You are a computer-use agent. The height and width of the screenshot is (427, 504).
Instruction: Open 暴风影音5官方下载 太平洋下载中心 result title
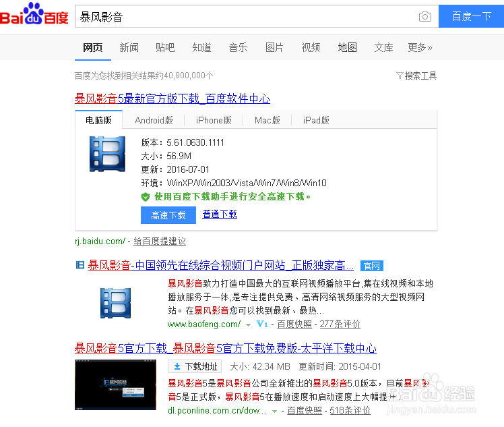point(226,348)
